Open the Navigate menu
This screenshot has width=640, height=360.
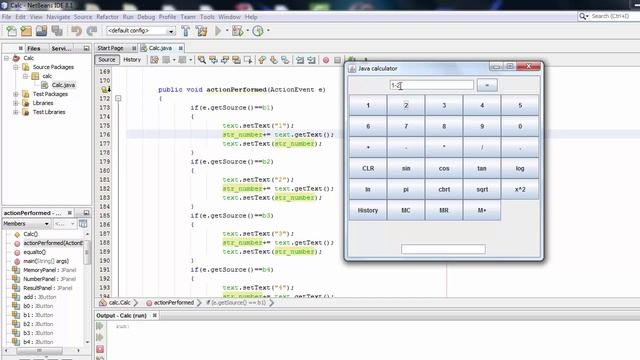tap(58, 17)
